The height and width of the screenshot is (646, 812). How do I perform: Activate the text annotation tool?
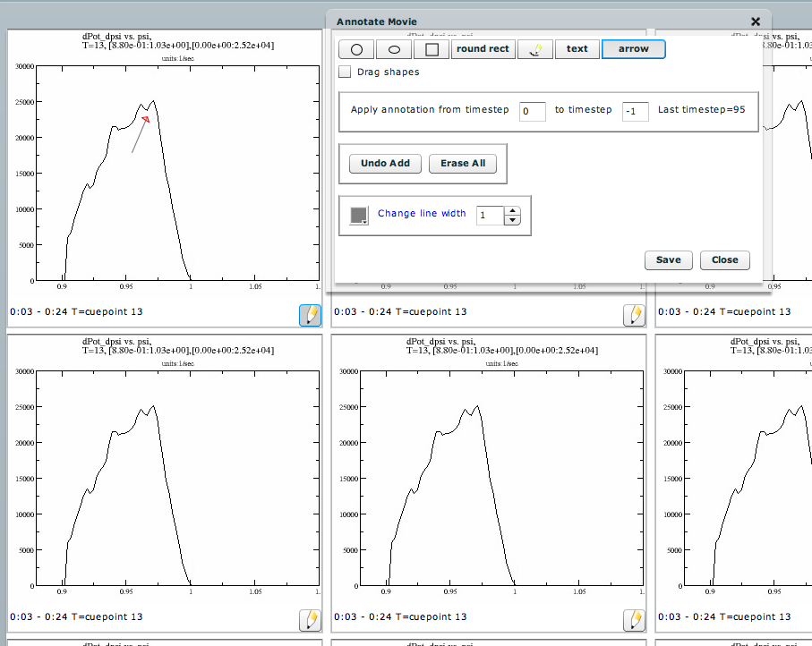coord(577,49)
